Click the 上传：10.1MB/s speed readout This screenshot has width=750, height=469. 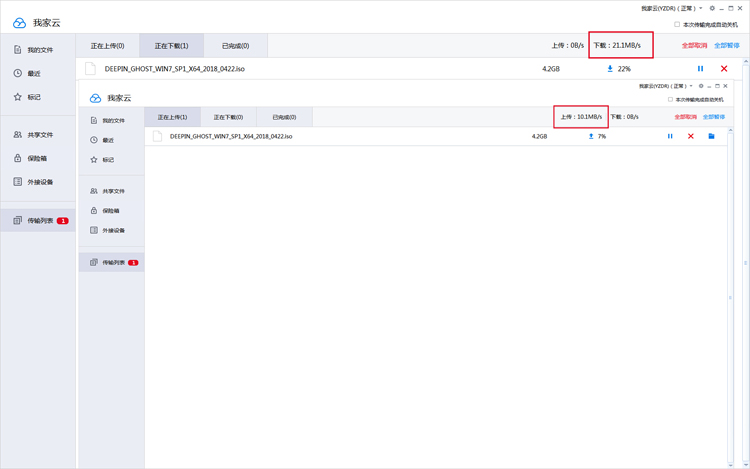point(581,117)
